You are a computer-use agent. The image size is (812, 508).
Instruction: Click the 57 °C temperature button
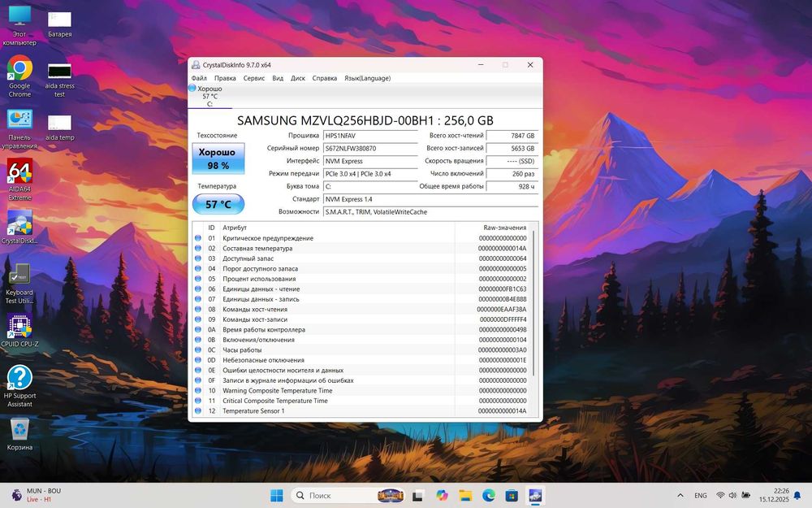[218, 204]
